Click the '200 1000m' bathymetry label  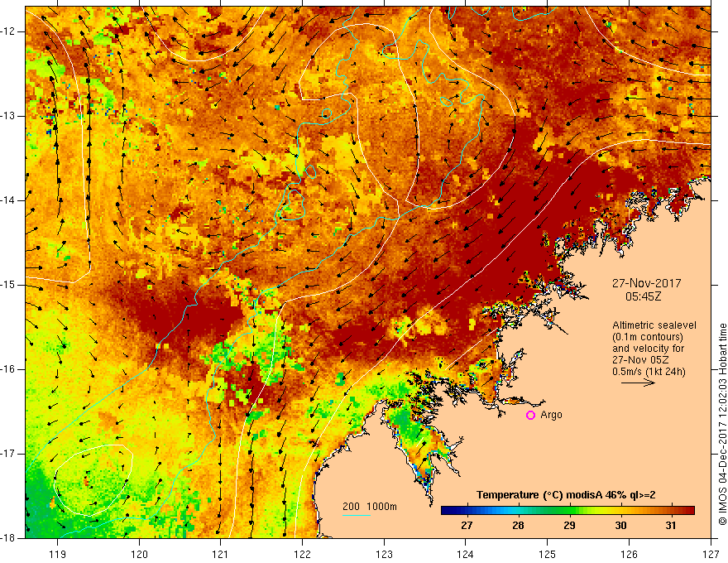point(370,507)
